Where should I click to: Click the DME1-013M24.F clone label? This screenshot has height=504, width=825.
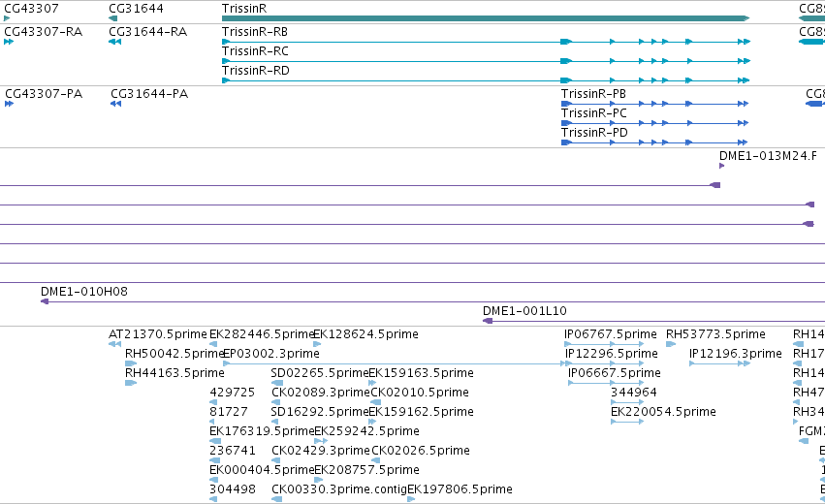point(768,156)
